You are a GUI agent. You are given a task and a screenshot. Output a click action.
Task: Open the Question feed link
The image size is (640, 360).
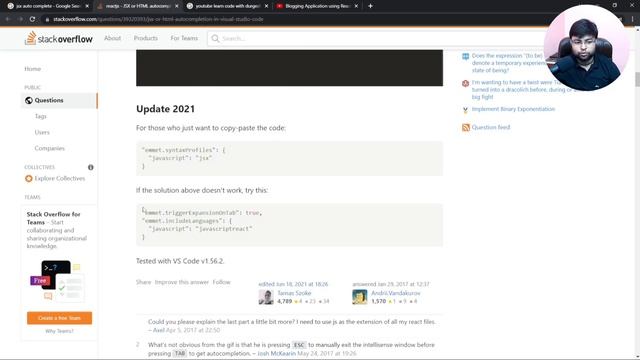491,127
